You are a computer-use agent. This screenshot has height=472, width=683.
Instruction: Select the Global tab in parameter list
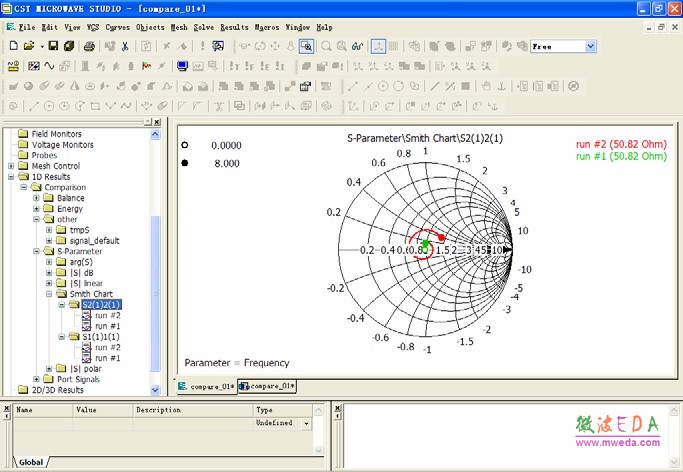click(31, 462)
